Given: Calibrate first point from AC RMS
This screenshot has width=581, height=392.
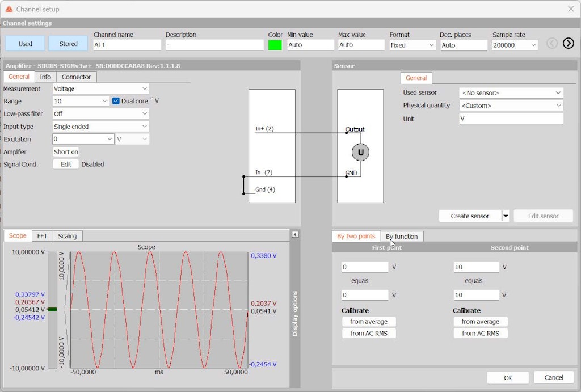Looking at the screenshot, I should pyautogui.click(x=369, y=333).
